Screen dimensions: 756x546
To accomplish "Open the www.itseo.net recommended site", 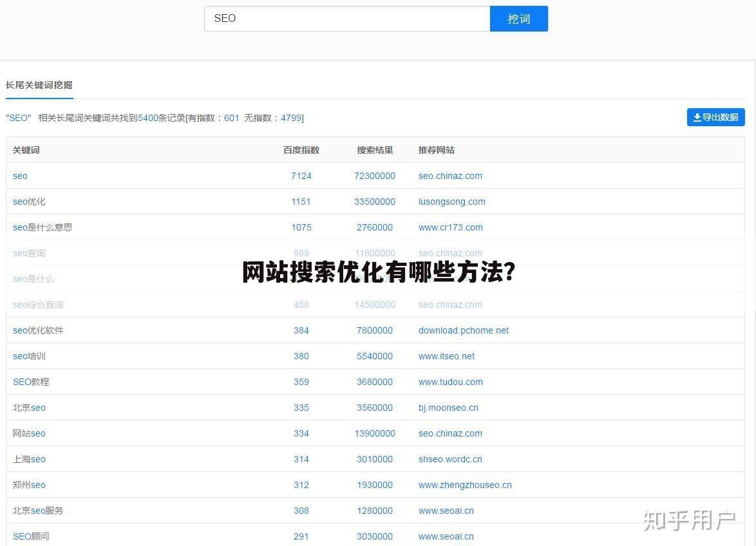I will pyautogui.click(x=446, y=356).
